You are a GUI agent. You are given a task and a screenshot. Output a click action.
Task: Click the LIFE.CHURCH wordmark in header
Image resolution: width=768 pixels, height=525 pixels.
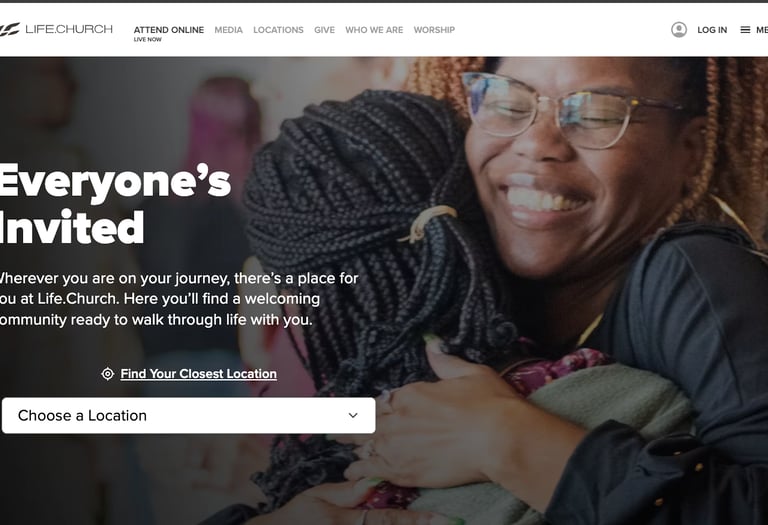[69, 29]
